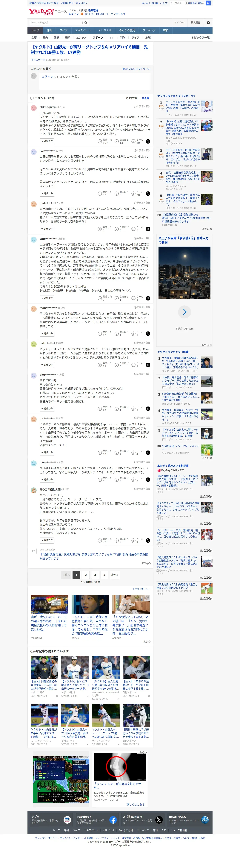
Task: Expand 返信0件 under 燕心力の強化人間 comment
Action: (47, 541)
